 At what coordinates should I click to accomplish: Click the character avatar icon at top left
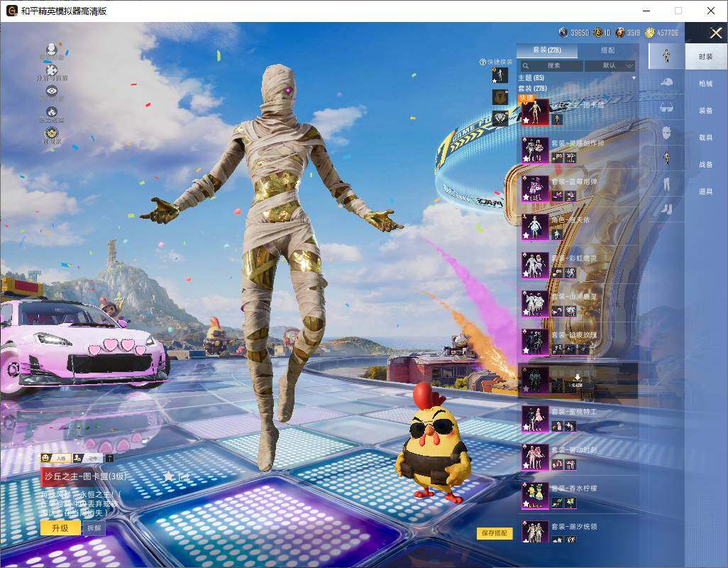(52, 49)
